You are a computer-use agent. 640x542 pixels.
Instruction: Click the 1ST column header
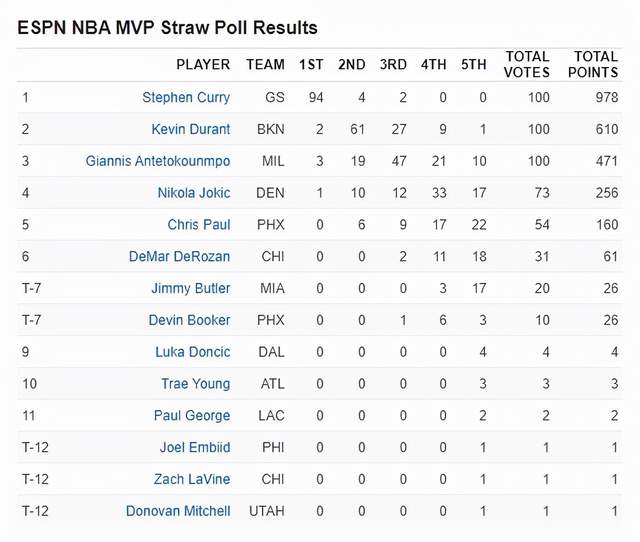coord(311,65)
